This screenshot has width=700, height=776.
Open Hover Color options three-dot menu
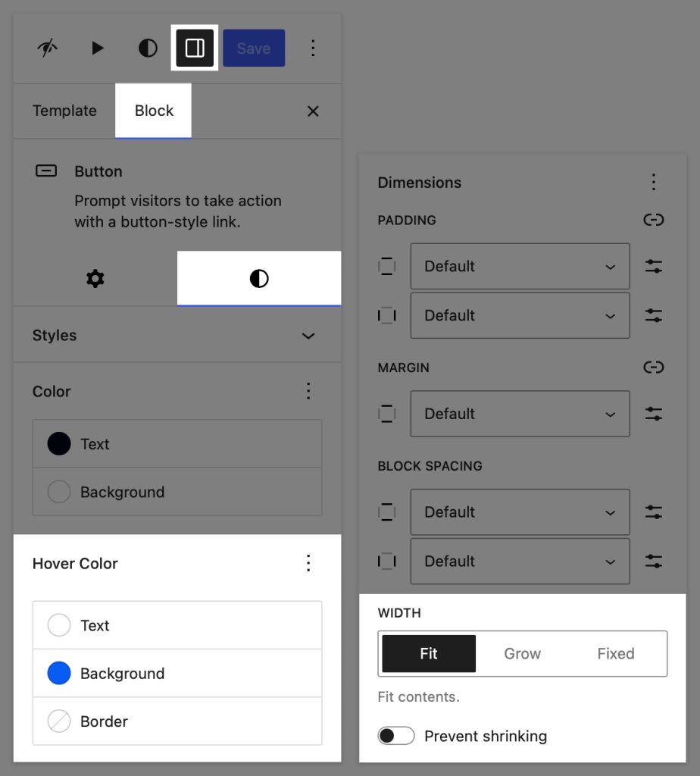[308, 563]
